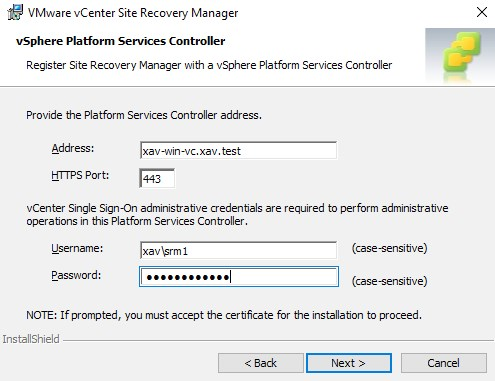Go back with the Back button
The image size is (495, 381).
coord(261,363)
